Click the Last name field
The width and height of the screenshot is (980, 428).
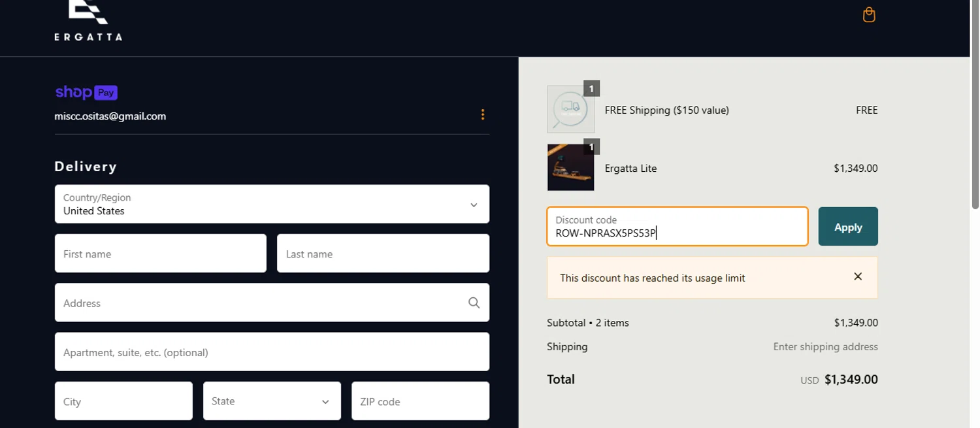(x=383, y=254)
